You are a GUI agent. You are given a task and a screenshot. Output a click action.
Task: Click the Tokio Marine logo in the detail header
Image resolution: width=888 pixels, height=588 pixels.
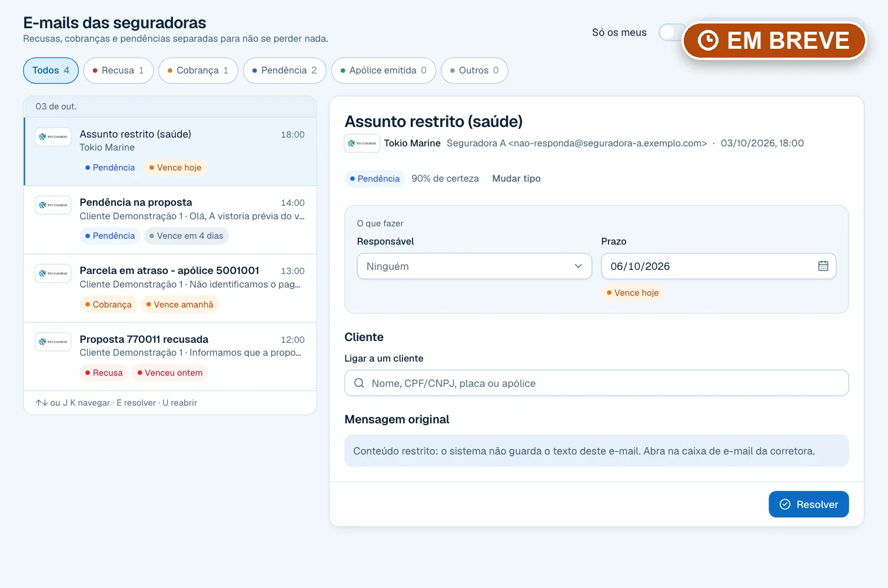coord(362,143)
